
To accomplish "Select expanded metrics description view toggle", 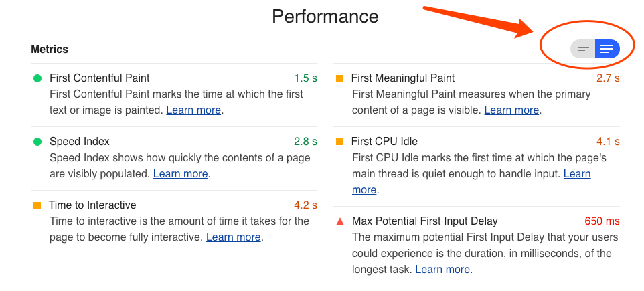I will (607, 50).
